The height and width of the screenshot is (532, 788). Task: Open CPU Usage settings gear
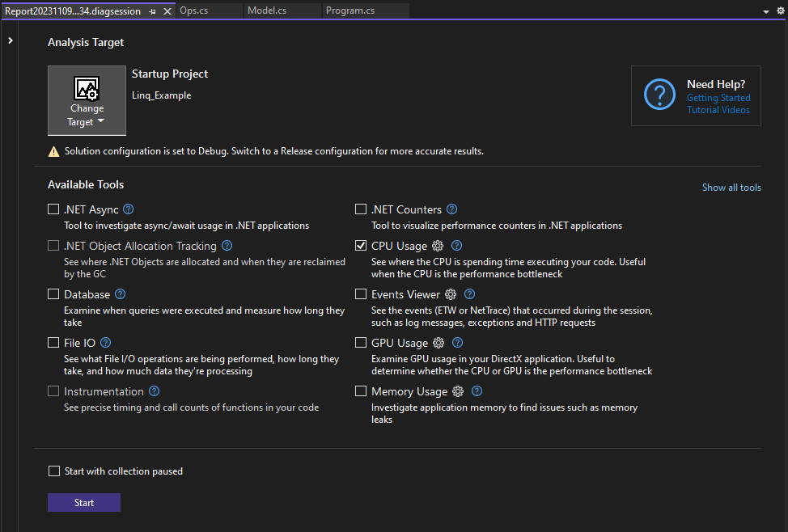coord(438,245)
